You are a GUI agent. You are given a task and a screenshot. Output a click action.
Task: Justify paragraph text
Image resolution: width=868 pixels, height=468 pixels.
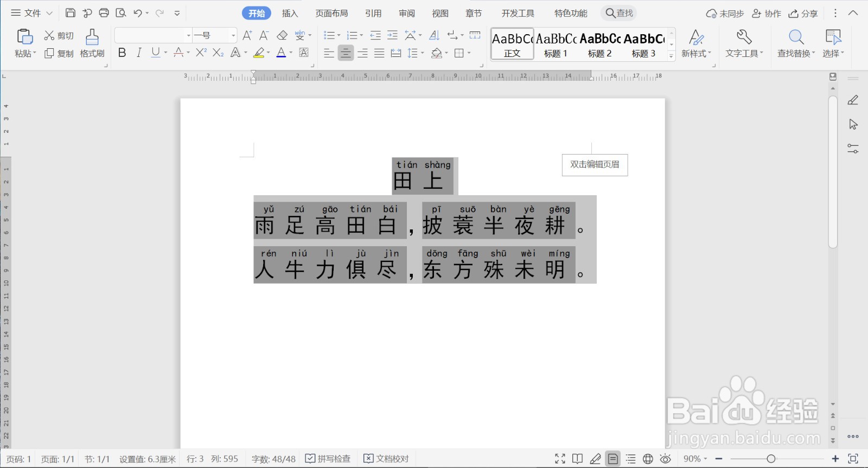click(379, 53)
